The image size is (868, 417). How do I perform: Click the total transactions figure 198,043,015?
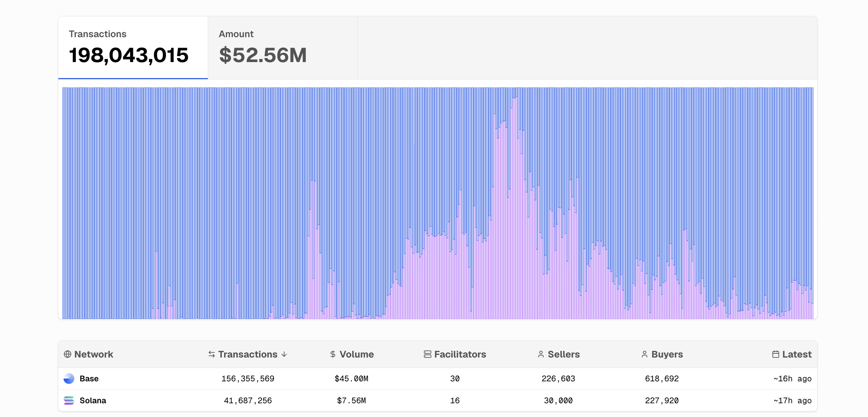tap(129, 55)
